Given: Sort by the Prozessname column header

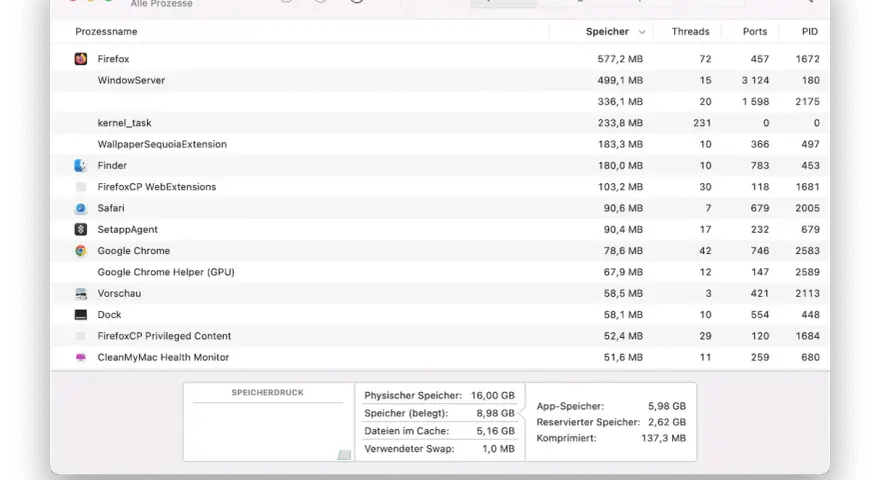Looking at the screenshot, I should coord(106,31).
